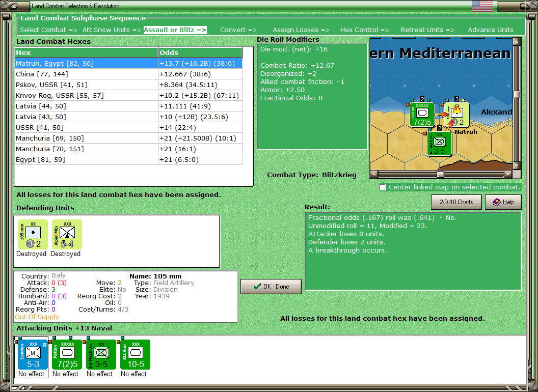Select the Convert subphase
The width and height of the screenshot is (538, 392).
click(238, 30)
